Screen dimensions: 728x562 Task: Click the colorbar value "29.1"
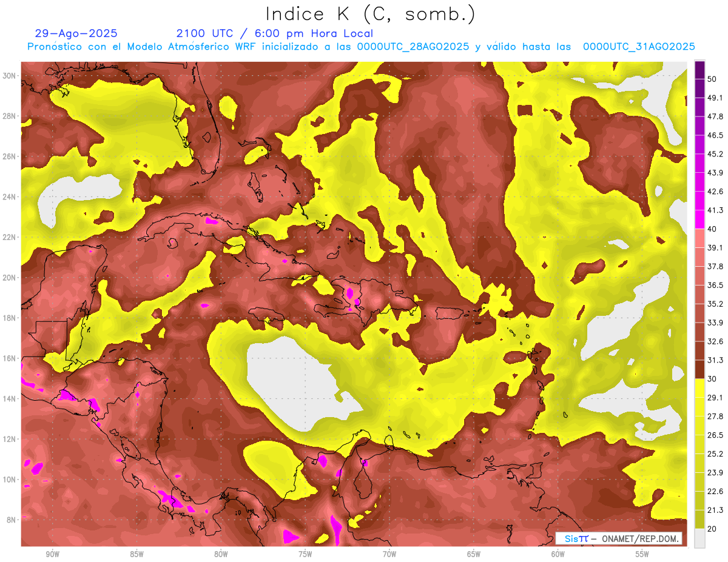pyautogui.click(x=715, y=398)
